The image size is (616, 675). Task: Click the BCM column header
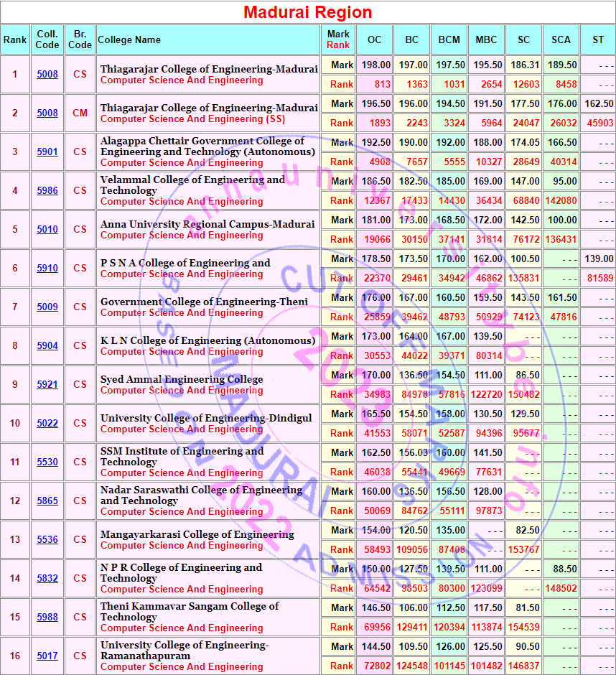pos(449,39)
